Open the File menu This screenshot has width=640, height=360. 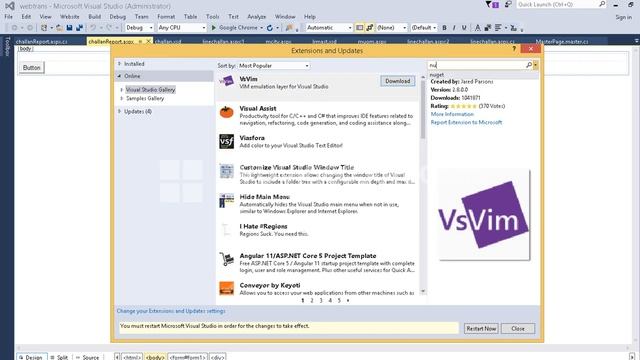pyautogui.click(x=9, y=17)
